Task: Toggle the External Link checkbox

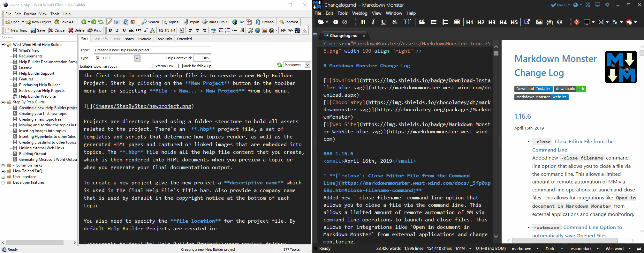Action: click(x=151, y=66)
